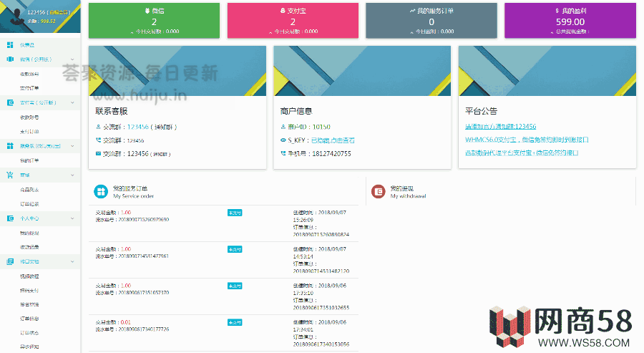
Task: Click the small caret under 微信 card count
Action: (132, 32)
